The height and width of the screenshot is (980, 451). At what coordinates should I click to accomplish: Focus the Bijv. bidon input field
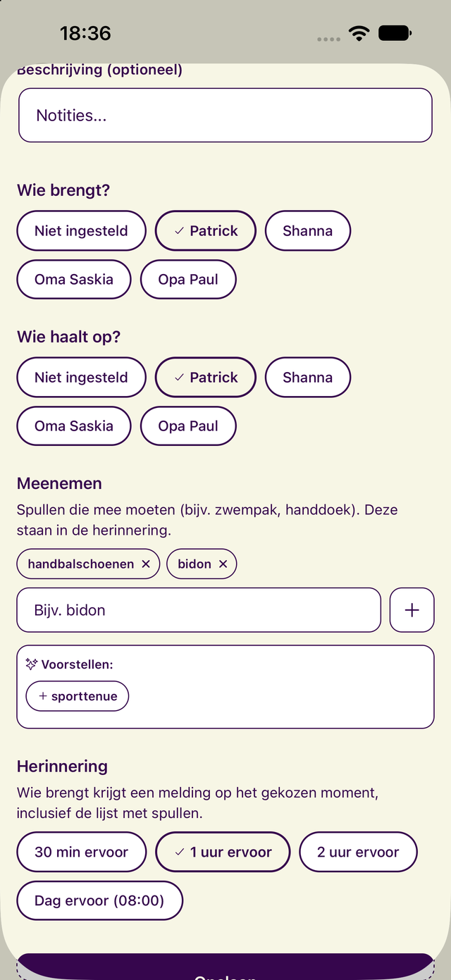[199, 610]
